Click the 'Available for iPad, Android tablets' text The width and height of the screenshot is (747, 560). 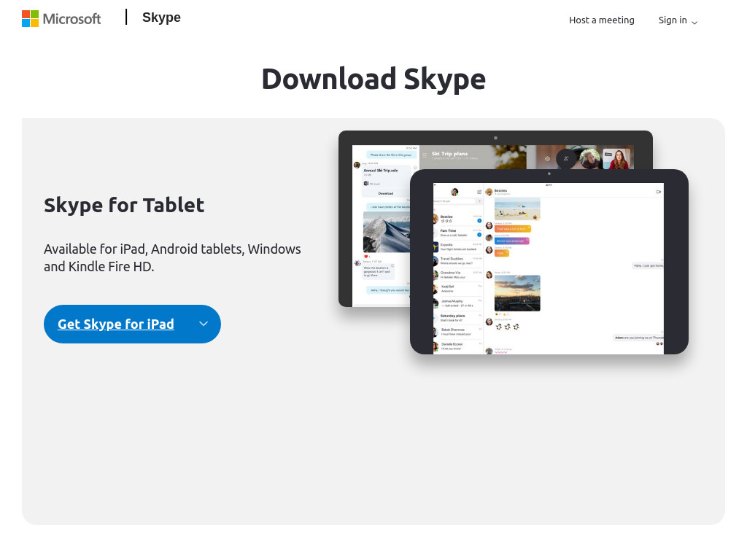172,257
